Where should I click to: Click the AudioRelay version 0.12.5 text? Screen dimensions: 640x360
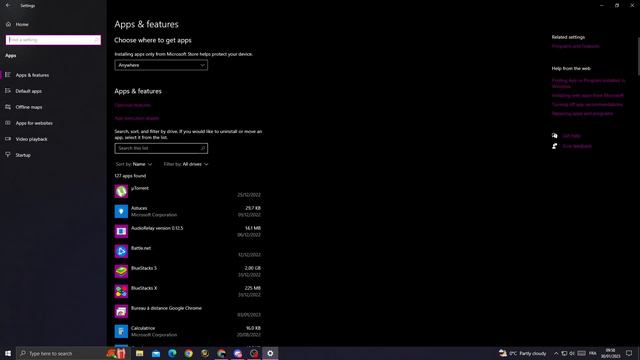pyautogui.click(x=157, y=228)
